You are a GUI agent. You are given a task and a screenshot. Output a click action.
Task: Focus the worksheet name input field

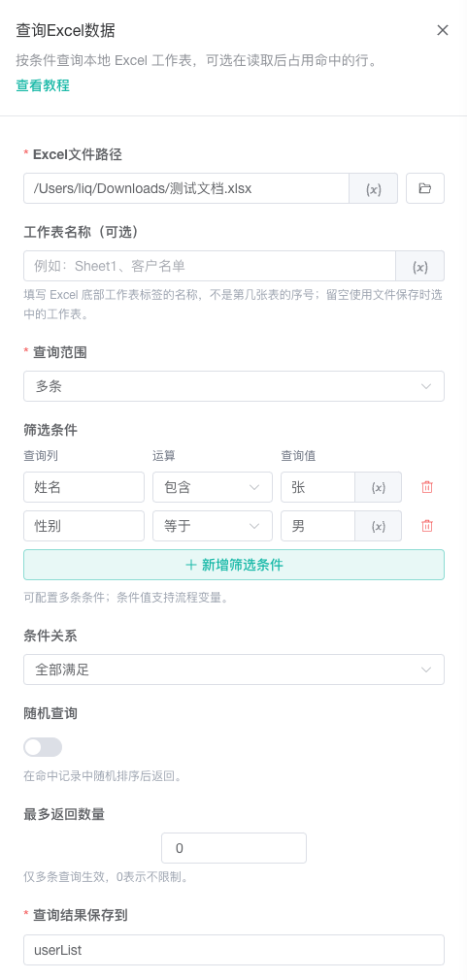click(x=210, y=266)
